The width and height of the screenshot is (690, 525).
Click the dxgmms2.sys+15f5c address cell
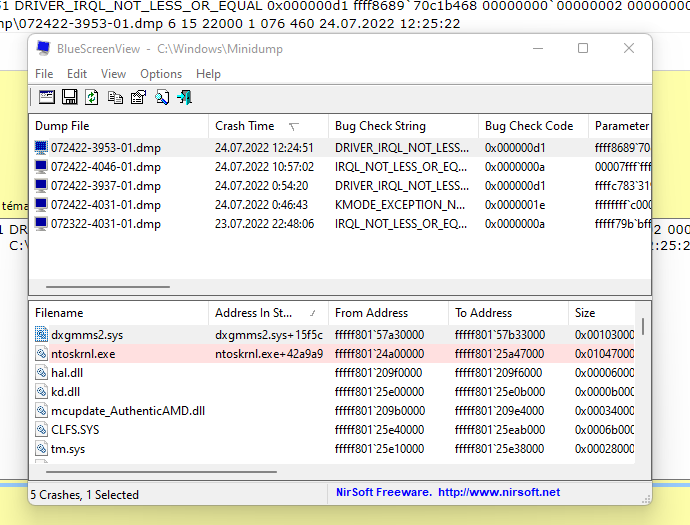pyautogui.click(x=269, y=334)
